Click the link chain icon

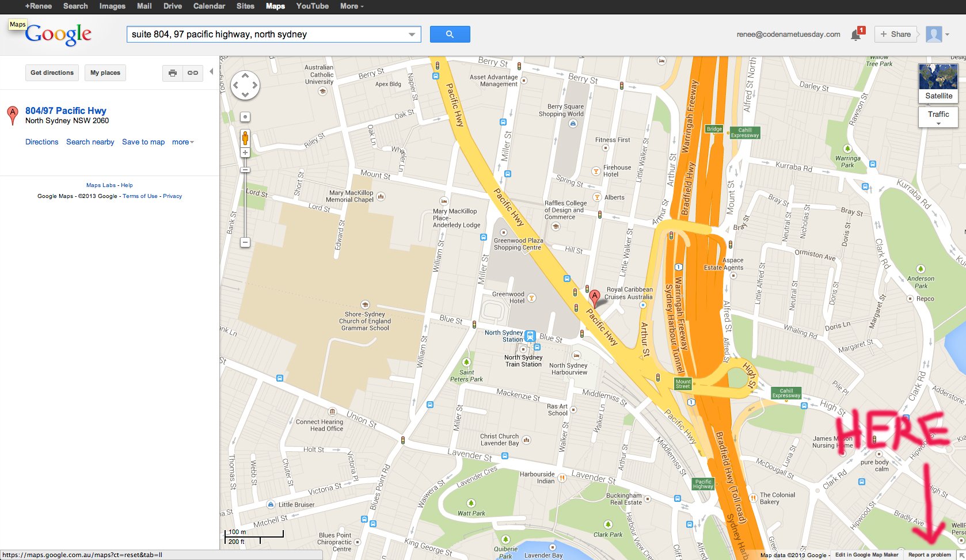pyautogui.click(x=193, y=73)
